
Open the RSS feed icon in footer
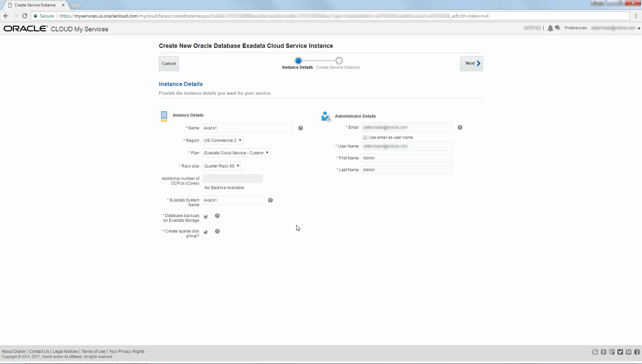click(x=595, y=352)
